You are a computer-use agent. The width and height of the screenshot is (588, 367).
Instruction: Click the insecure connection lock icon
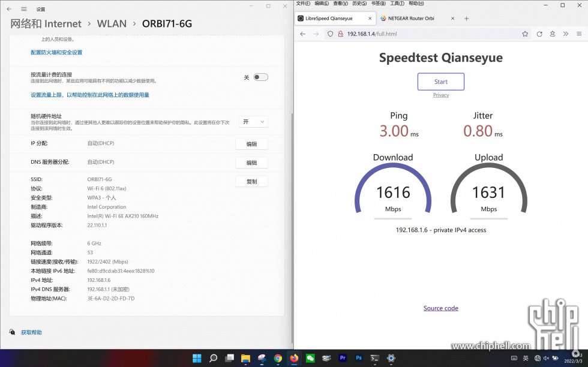[341, 34]
